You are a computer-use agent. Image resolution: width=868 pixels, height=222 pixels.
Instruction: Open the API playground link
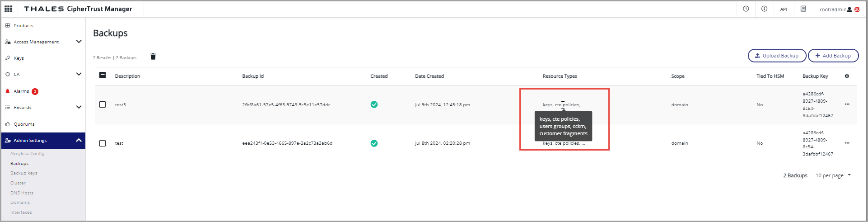pos(784,9)
